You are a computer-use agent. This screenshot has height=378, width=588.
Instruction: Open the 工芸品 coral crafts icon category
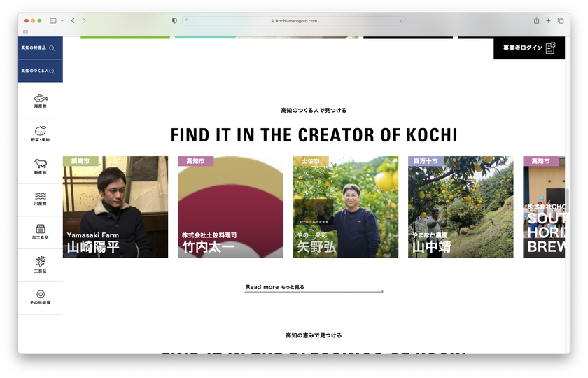point(41,265)
